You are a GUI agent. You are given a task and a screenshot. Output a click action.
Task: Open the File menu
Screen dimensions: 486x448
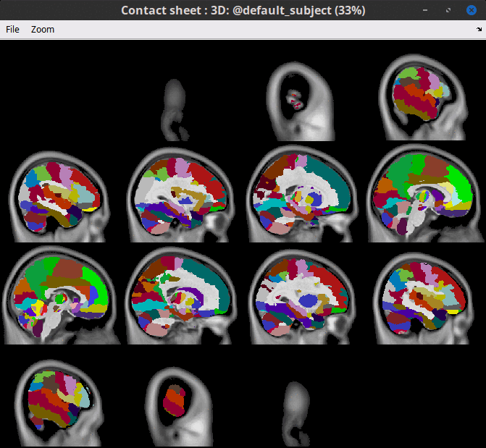coord(12,30)
